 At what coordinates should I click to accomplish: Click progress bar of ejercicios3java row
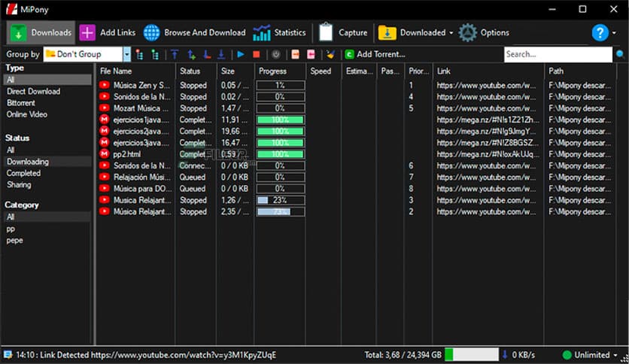click(x=281, y=143)
